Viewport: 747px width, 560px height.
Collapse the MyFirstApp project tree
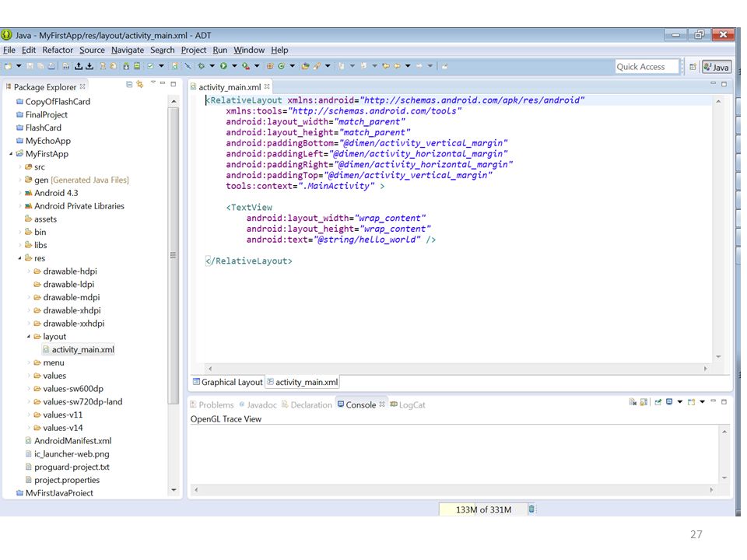point(11,154)
